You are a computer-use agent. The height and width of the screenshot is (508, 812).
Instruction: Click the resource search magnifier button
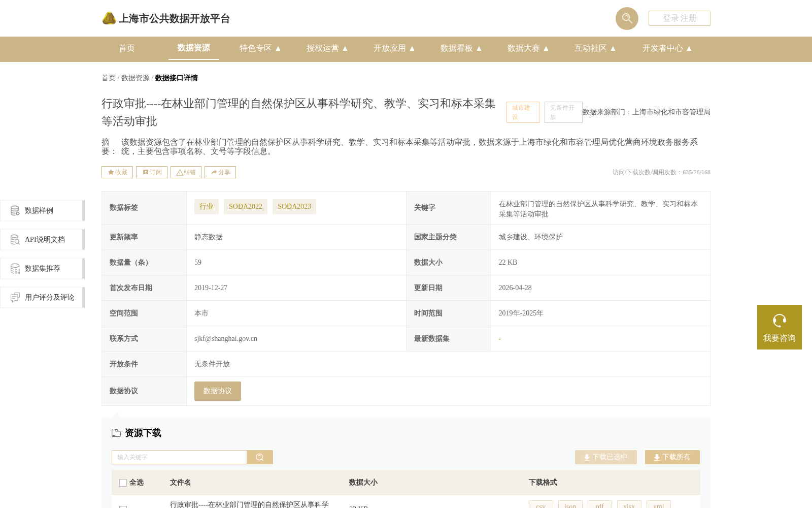point(260,457)
